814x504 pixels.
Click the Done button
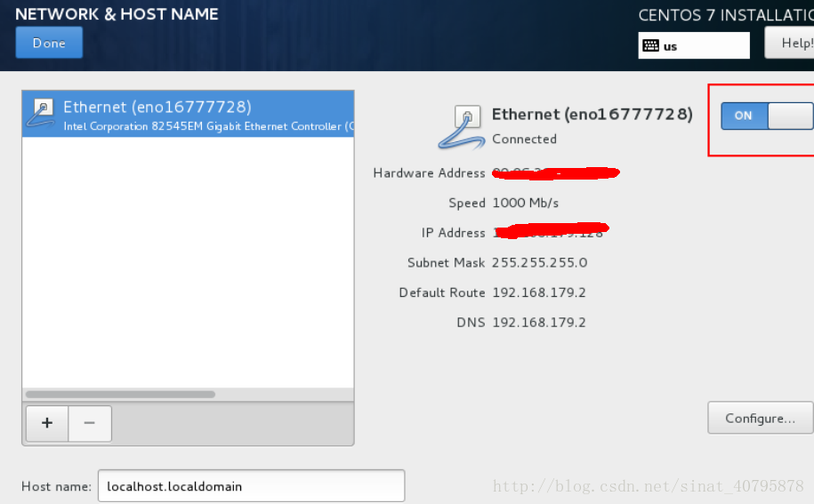point(49,43)
